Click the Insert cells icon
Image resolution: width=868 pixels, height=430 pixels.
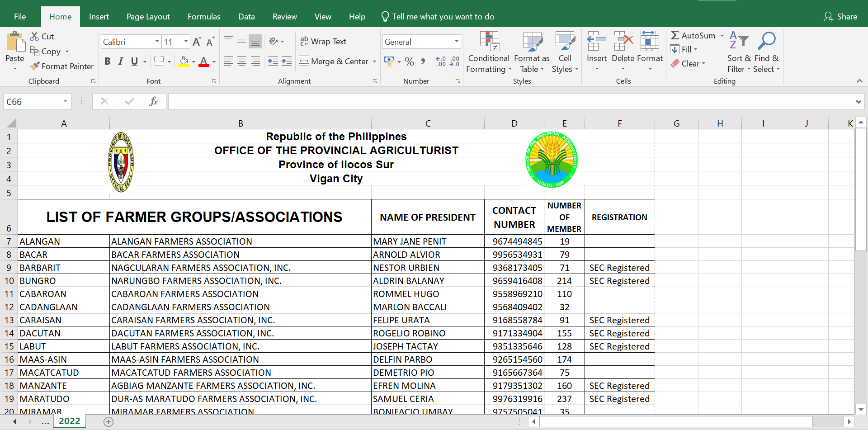point(597,42)
